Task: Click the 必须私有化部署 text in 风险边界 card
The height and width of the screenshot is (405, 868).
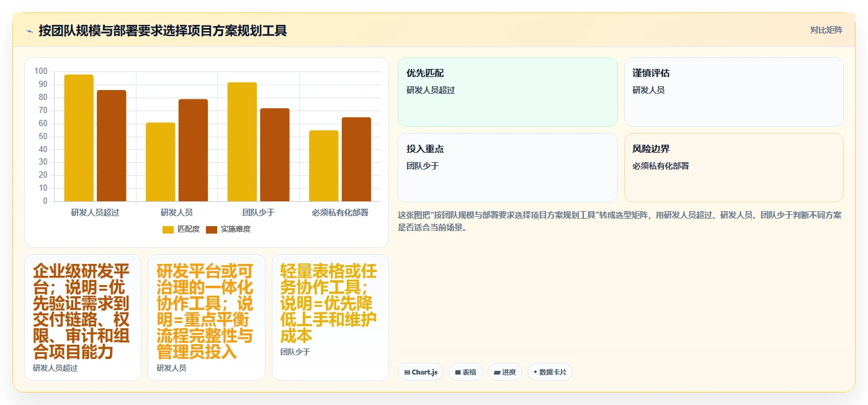Action: click(x=661, y=166)
